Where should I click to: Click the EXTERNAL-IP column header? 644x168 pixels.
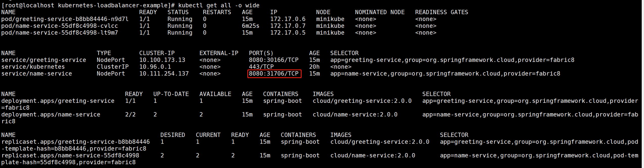(x=219, y=53)
